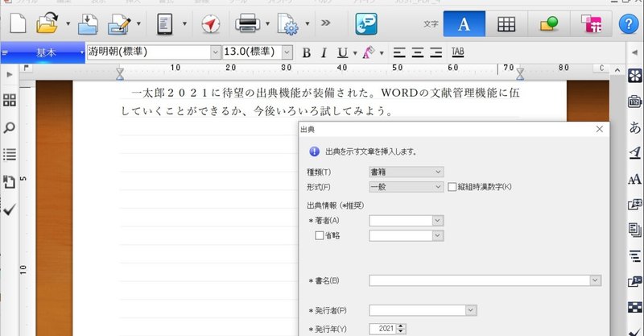The image size is (644, 336).
Task: Toggle the 省略 checkbox
Action: click(x=319, y=235)
